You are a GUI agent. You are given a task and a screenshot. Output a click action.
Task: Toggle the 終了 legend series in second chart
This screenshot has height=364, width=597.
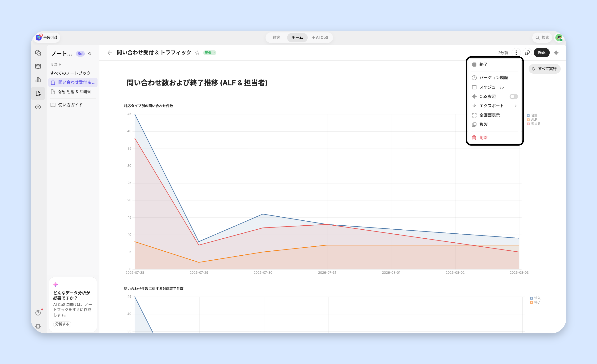tap(535, 302)
